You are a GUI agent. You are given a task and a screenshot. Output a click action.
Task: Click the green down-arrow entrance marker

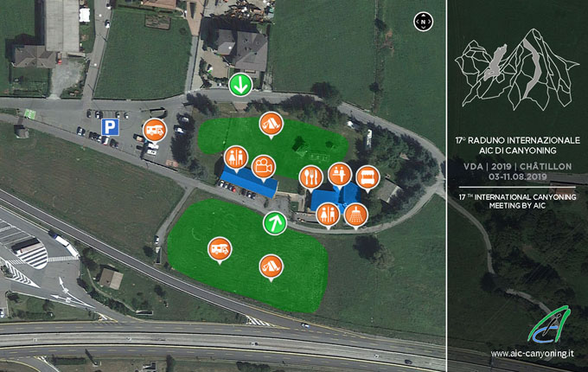240,85
